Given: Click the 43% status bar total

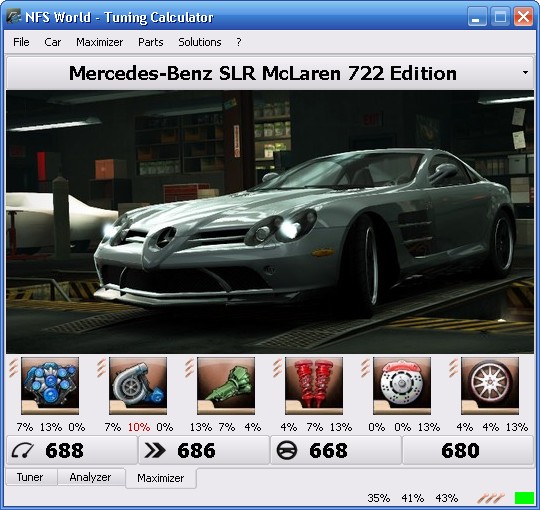Looking at the screenshot, I should click(447, 498).
